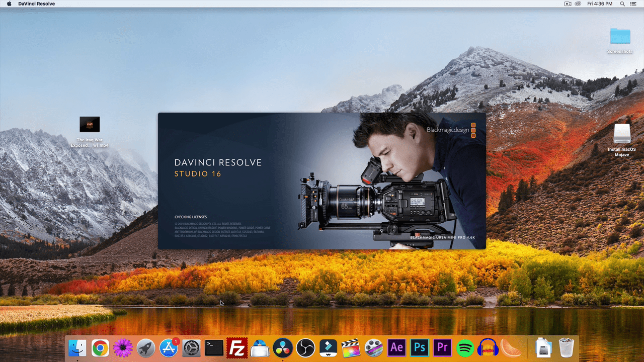Open FileZilla from the Dock
Image resolution: width=644 pixels, height=362 pixels.
[237, 347]
